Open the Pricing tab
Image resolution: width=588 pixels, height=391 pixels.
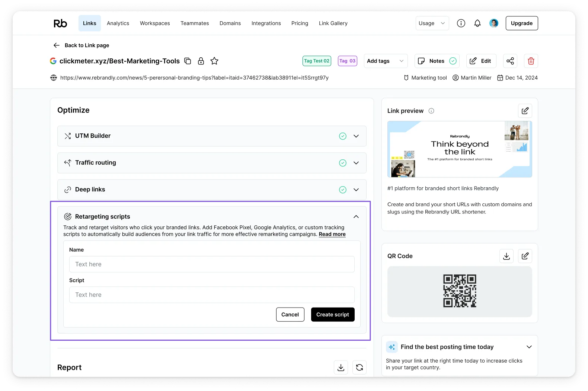point(300,23)
